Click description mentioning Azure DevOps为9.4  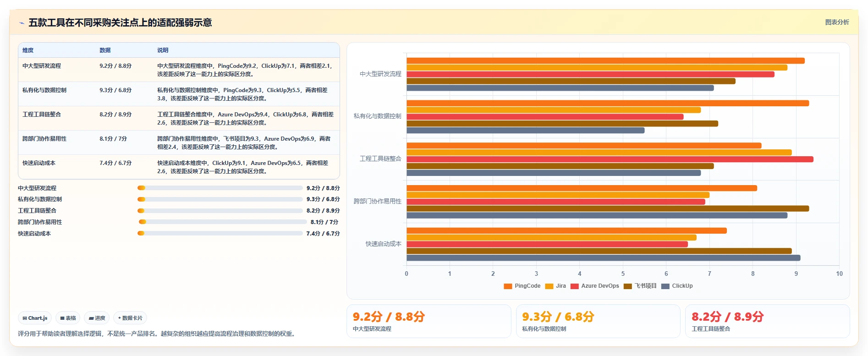(x=246, y=119)
